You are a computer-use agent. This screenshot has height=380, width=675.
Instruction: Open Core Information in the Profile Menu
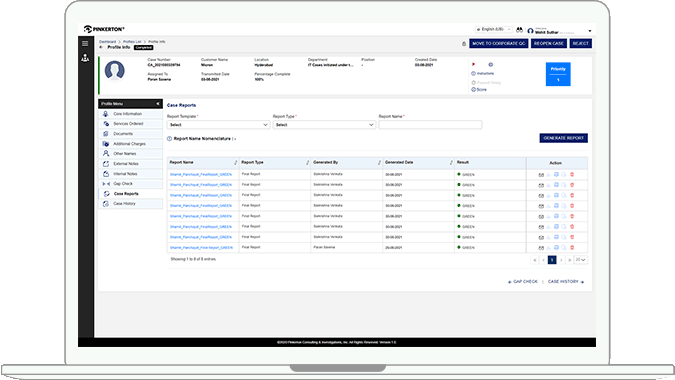click(x=130, y=114)
